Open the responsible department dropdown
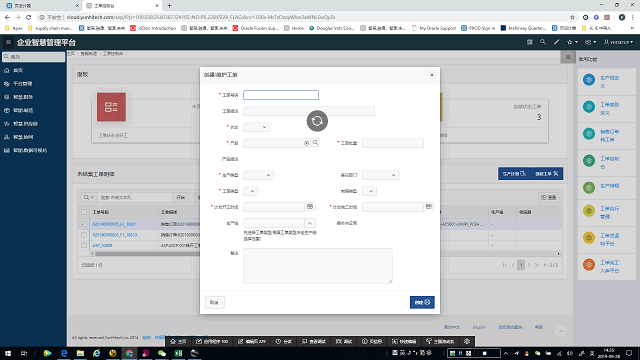Image resolution: width=640 pixels, height=360 pixels. [380, 175]
